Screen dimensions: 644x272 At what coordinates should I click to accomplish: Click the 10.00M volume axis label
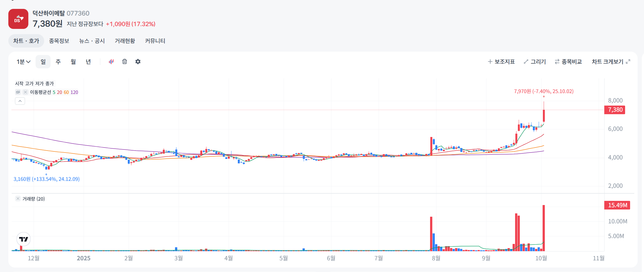618,221
